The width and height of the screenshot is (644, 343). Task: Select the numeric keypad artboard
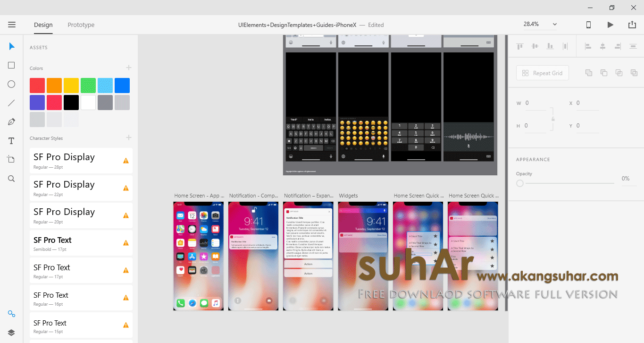(x=416, y=107)
